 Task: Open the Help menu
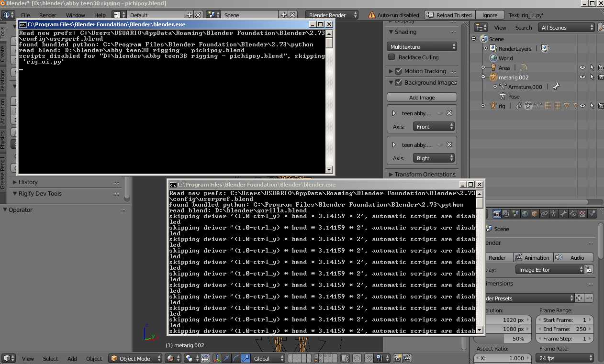tap(100, 15)
